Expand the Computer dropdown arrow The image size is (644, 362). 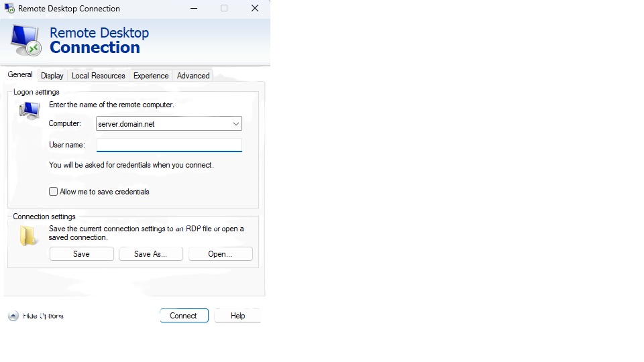(x=235, y=123)
